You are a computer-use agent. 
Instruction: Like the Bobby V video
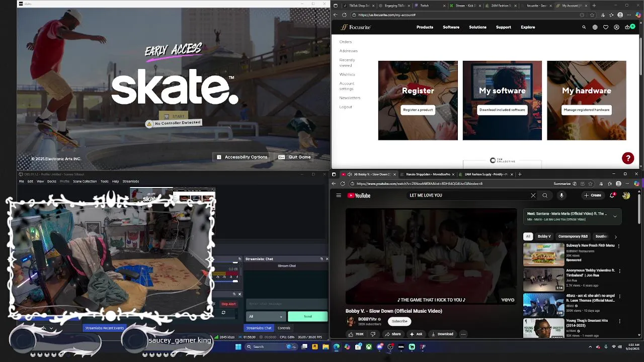pos(356,334)
